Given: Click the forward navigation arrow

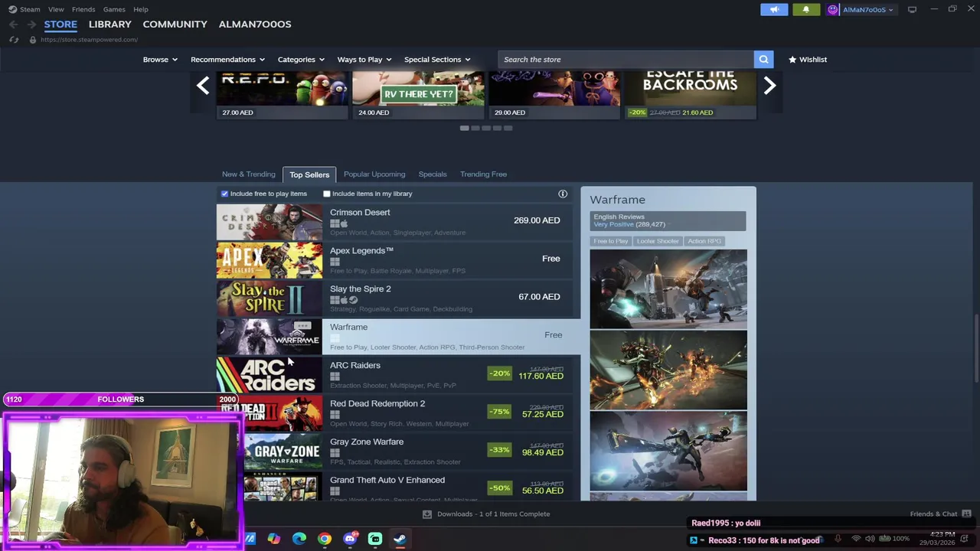Looking at the screenshot, I should point(31,24).
